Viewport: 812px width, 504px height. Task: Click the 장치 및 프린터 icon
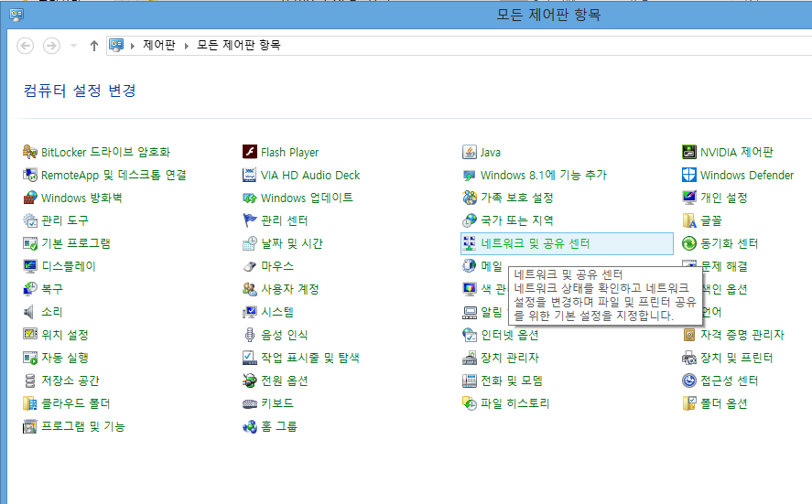click(689, 358)
